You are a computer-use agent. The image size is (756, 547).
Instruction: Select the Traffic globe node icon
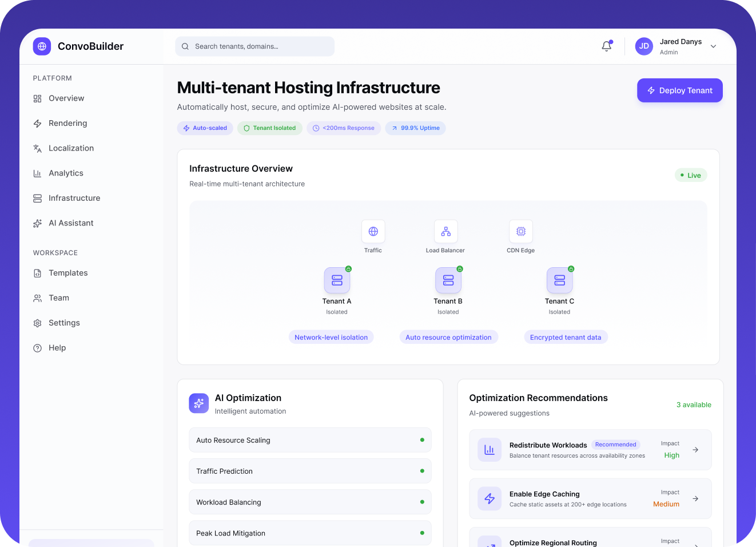coord(373,231)
